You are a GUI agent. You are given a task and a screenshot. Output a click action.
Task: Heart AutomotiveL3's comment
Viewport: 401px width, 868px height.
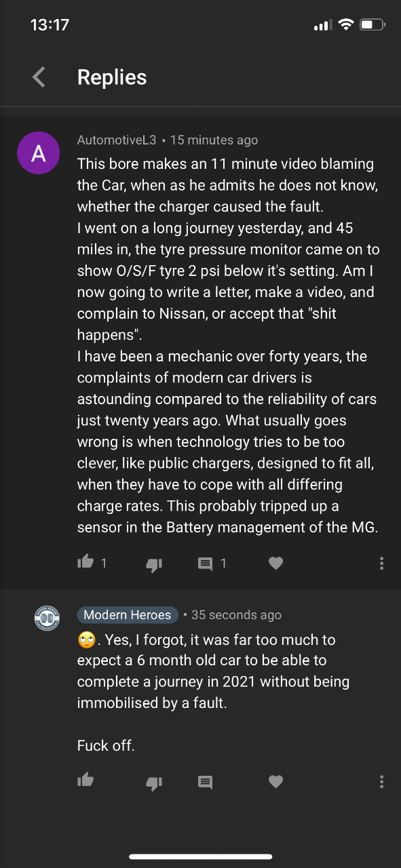click(x=275, y=563)
